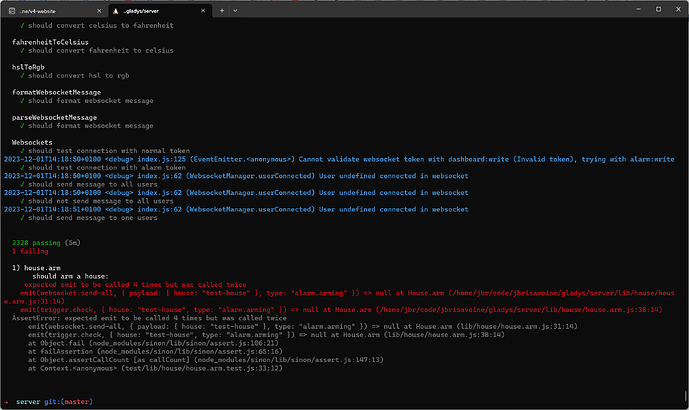Maximize the terminal window
This screenshot has height=410, width=689.
pyautogui.click(x=658, y=9)
